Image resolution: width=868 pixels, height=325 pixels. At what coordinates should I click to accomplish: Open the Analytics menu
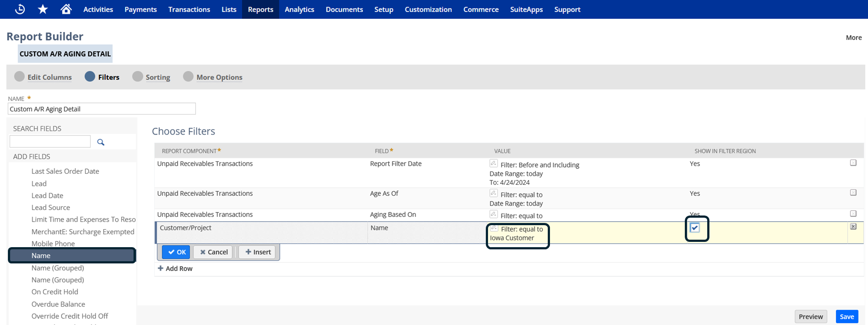[x=300, y=9]
